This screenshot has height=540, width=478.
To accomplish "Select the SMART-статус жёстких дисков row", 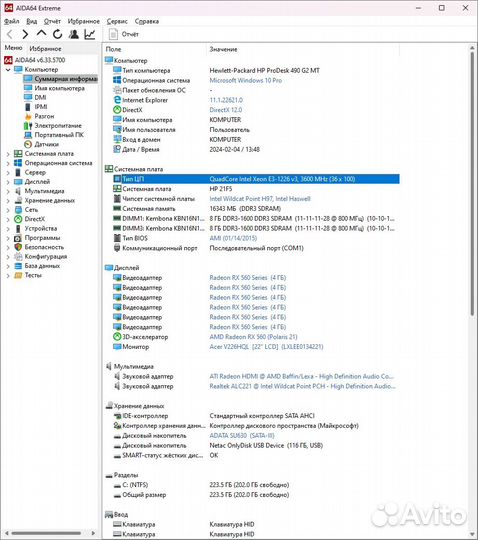I will click(256, 455).
